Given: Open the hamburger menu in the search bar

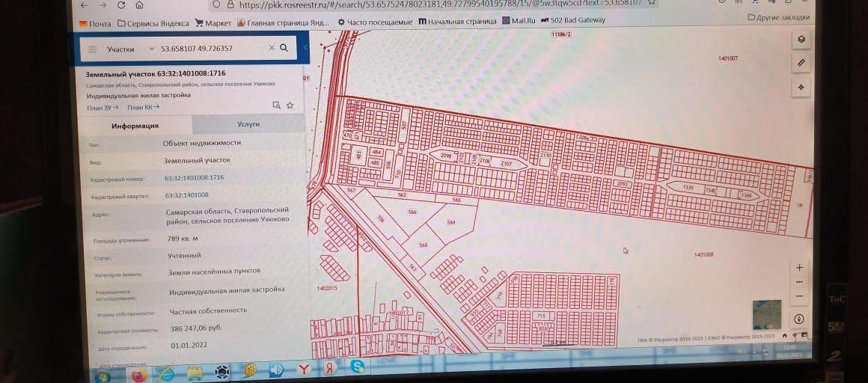Looking at the screenshot, I should pyautogui.click(x=93, y=49).
